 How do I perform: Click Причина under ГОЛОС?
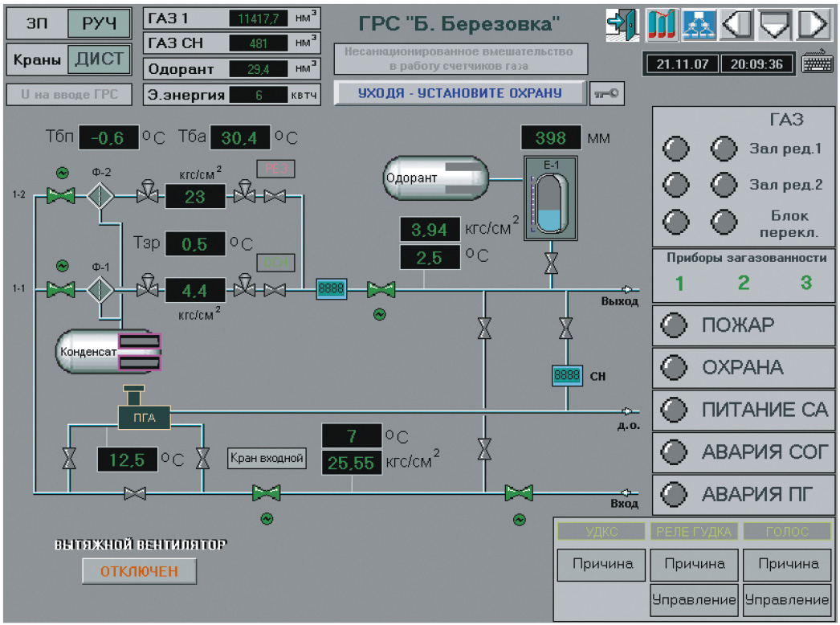click(787, 565)
